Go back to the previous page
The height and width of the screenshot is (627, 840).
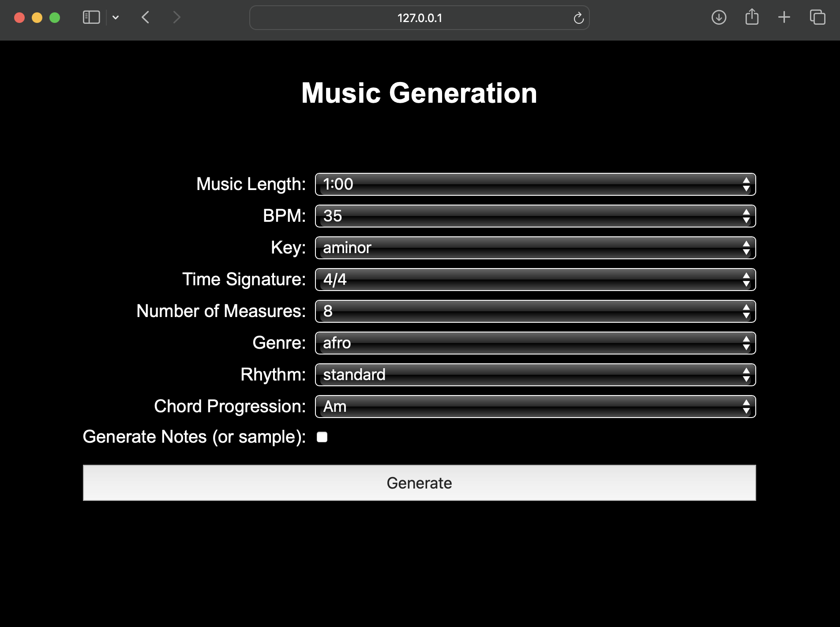pos(146,18)
